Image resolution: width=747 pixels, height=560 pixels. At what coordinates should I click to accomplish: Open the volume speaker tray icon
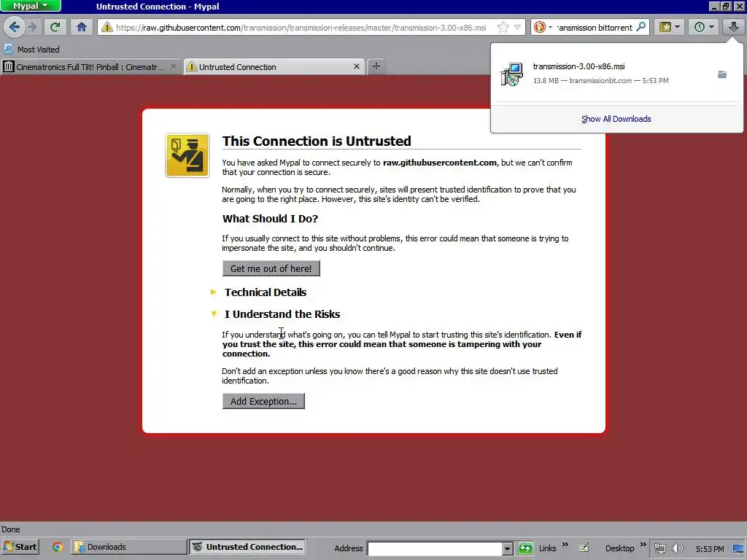point(677,548)
